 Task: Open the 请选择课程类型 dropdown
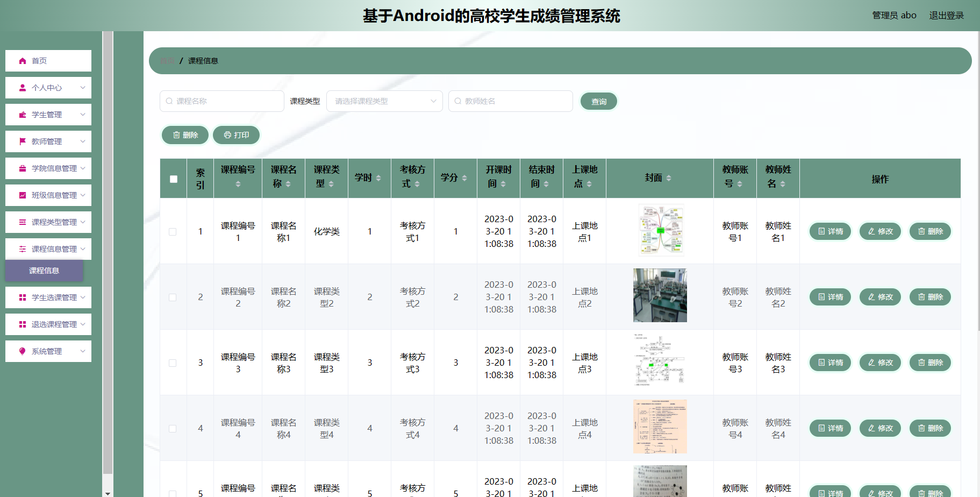click(x=384, y=101)
